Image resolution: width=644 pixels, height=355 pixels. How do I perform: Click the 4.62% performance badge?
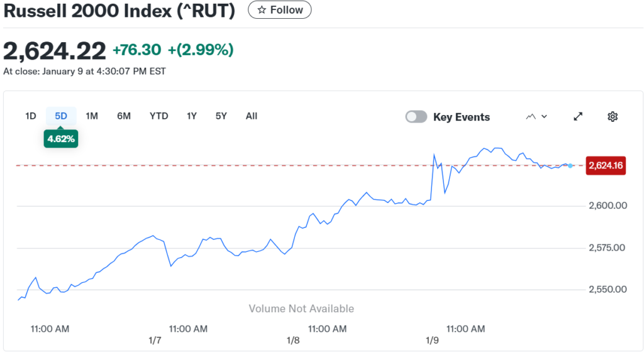click(61, 138)
